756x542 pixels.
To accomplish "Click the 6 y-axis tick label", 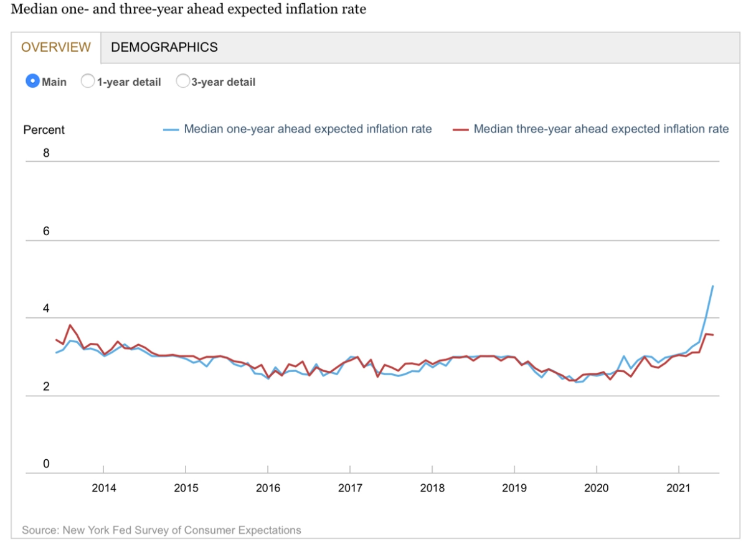I will tap(46, 231).
